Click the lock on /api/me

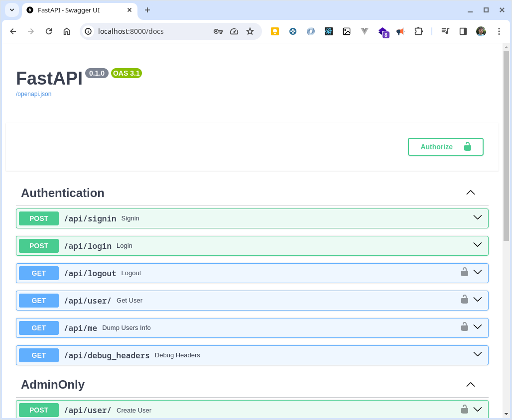click(464, 326)
